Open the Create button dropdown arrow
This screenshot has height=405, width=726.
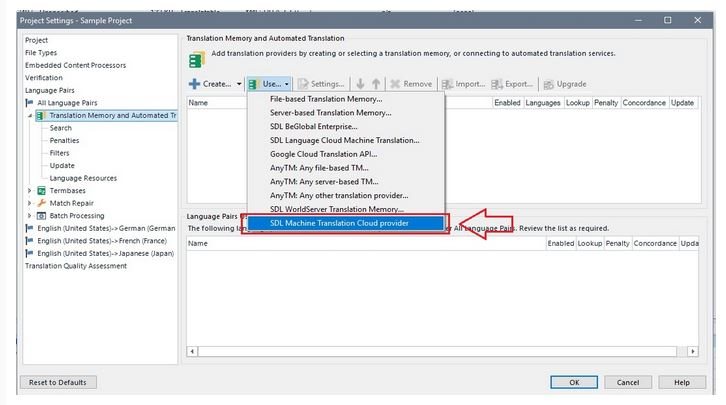click(x=239, y=84)
